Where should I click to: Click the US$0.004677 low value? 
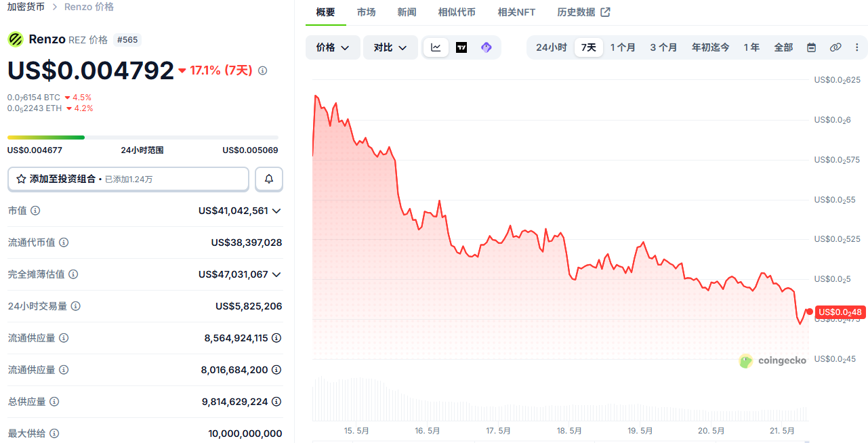pyautogui.click(x=35, y=150)
